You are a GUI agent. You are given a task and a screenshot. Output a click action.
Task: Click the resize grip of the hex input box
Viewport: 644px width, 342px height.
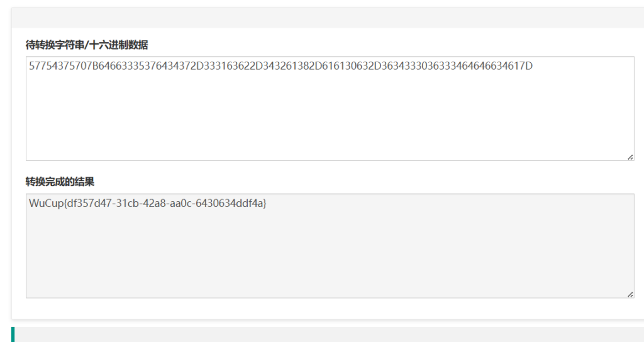tap(630, 157)
